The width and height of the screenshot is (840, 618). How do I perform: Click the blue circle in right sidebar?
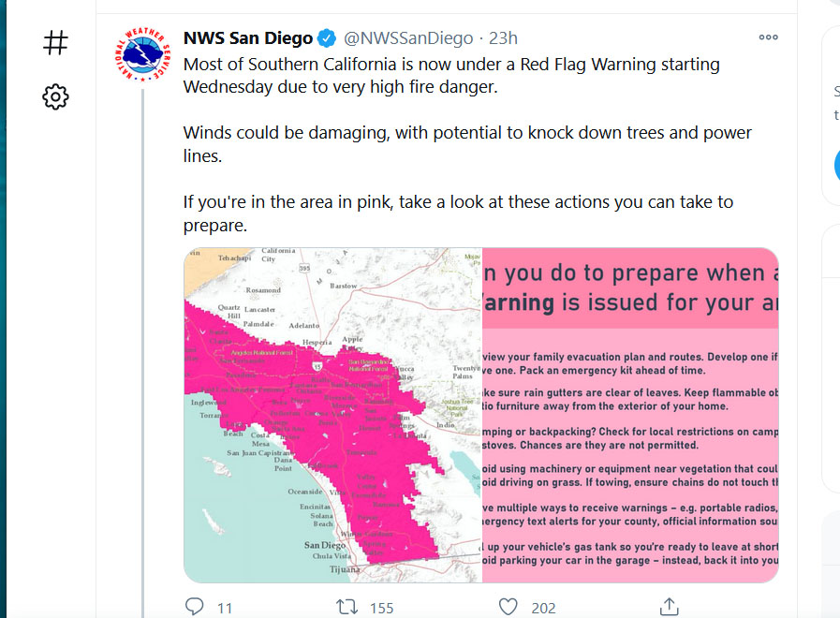837,166
